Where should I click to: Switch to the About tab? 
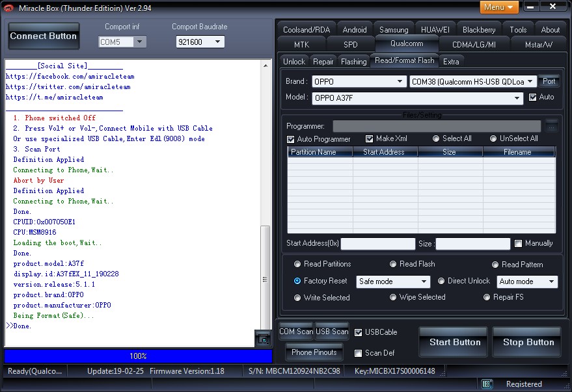click(550, 29)
